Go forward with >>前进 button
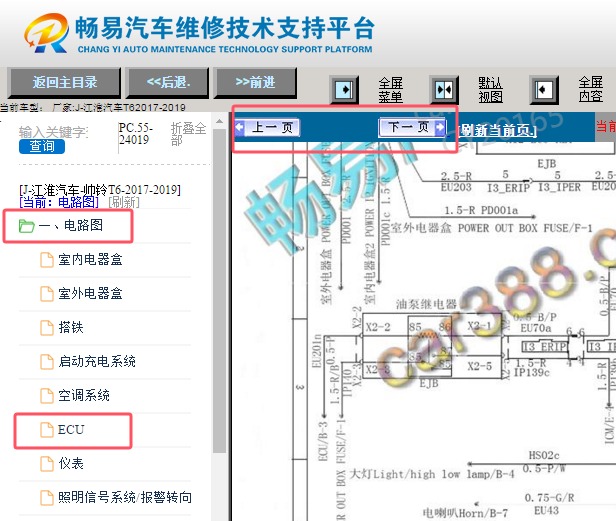Screen dimensions: 616x521 tap(255, 82)
